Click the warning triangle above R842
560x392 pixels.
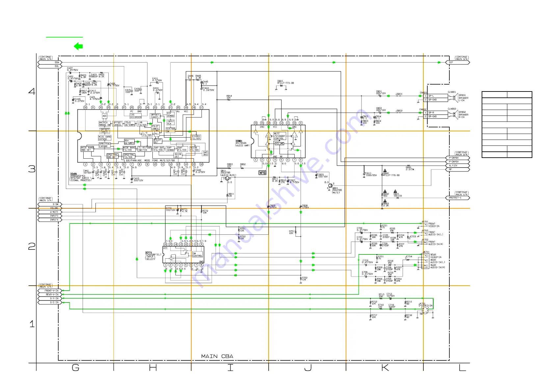pos(385,192)
